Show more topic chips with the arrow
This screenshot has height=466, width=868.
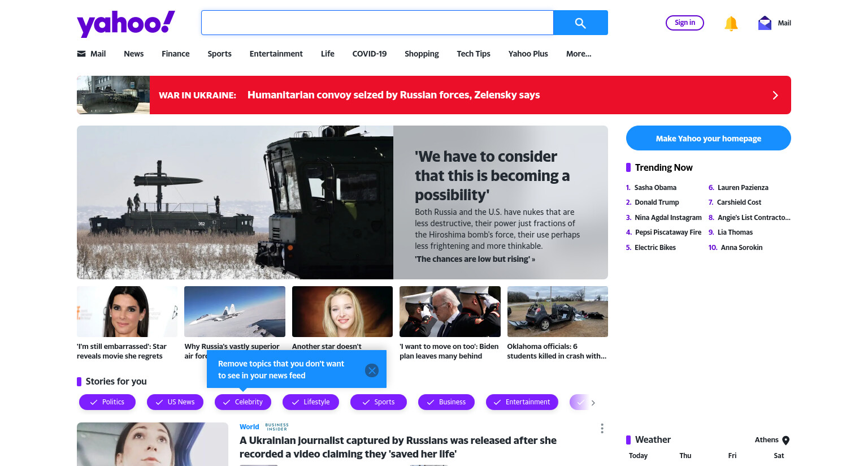tap(593, 403)
